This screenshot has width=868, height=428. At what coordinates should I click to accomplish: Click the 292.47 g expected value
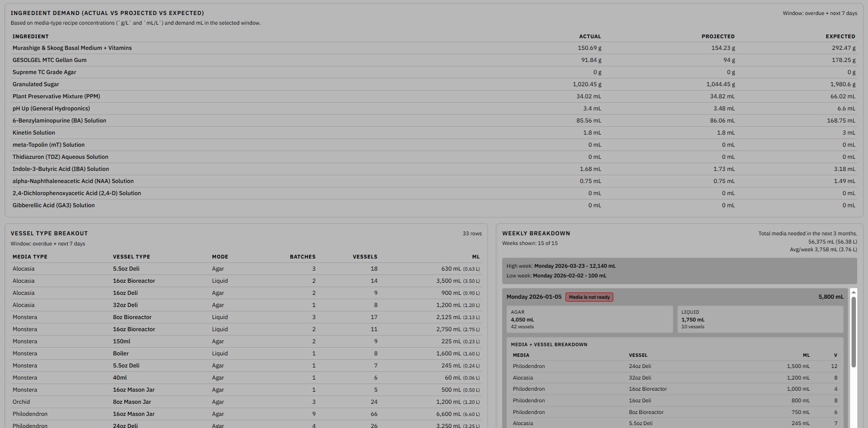[x=843, y=48]
